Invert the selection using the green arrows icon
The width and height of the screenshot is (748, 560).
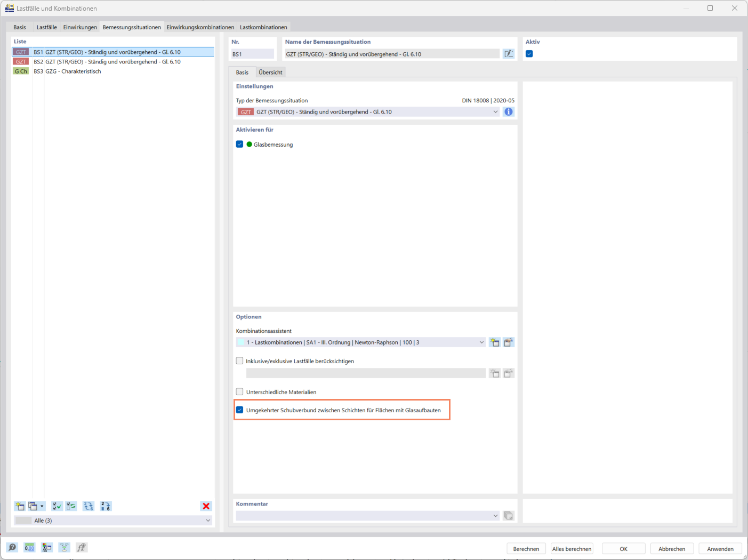[x=71, y=506]
